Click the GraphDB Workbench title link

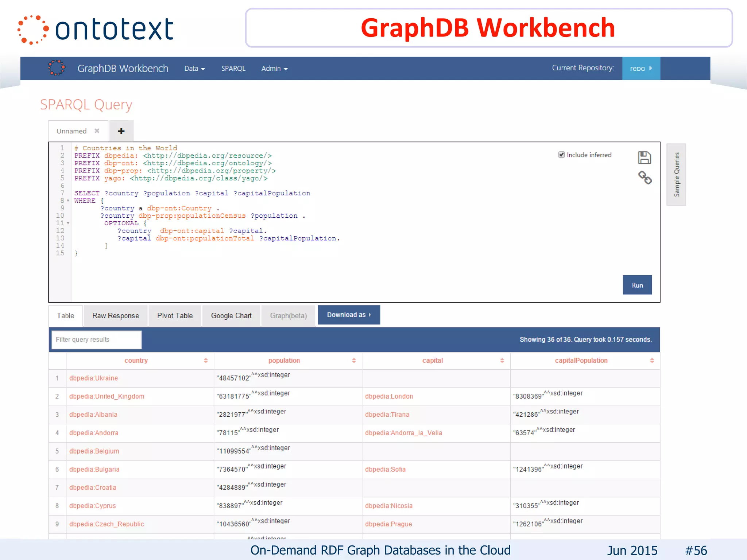pyautogui.click(x=123, y=69)
